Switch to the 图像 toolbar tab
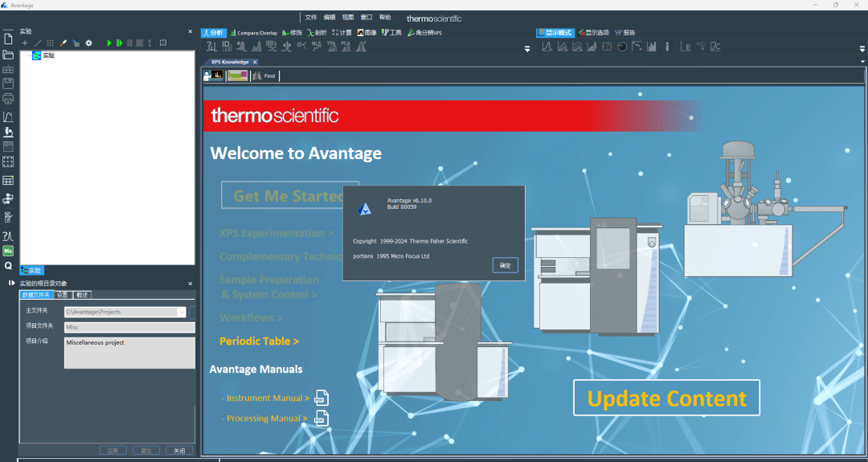The height and width of the screenshot is (462, 868). coord(366,33)
